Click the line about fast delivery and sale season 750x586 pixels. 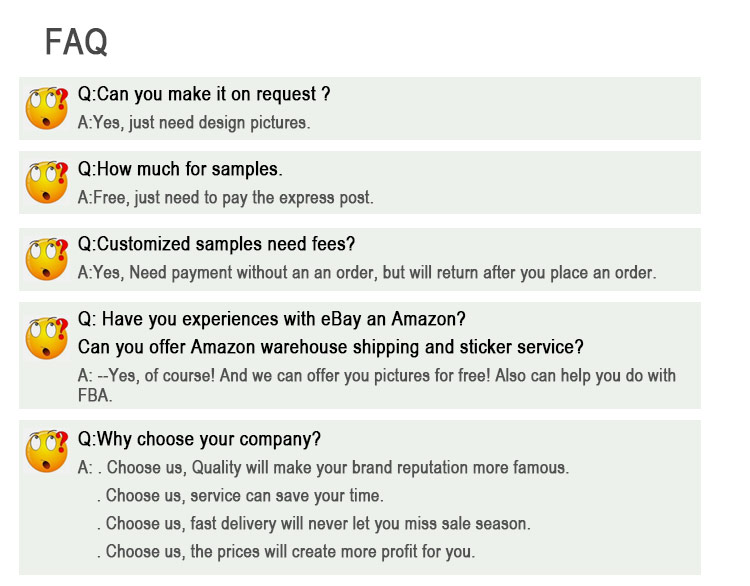pos(313,523)
